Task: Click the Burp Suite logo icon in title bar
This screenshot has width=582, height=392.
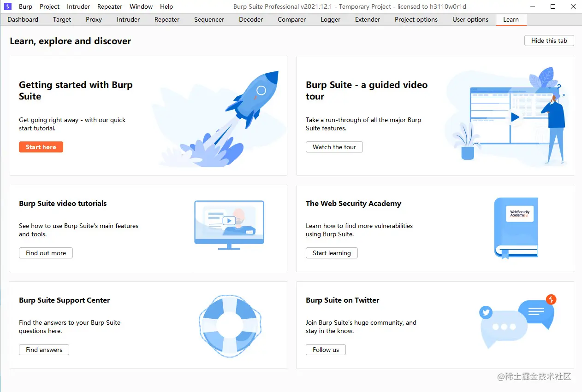Action: [x=7, y=6]
